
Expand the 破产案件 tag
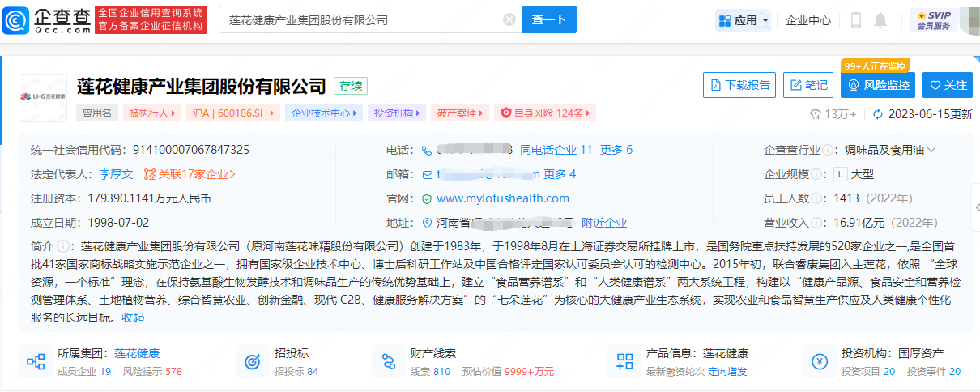click(x=460, y=113)
